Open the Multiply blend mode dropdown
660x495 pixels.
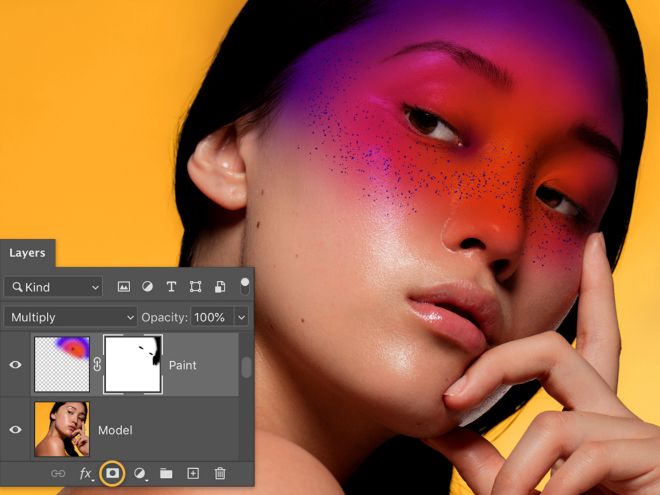69,317
